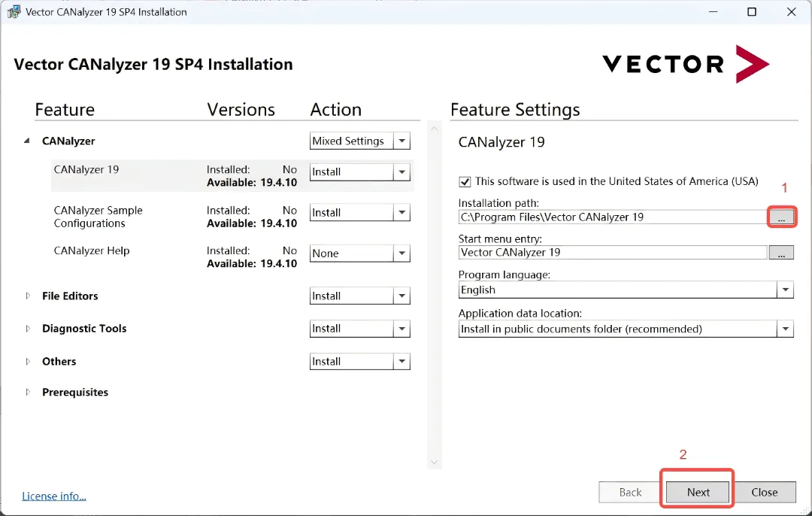Open the CANalyzer Help action dropdown

tap(402, 253)
